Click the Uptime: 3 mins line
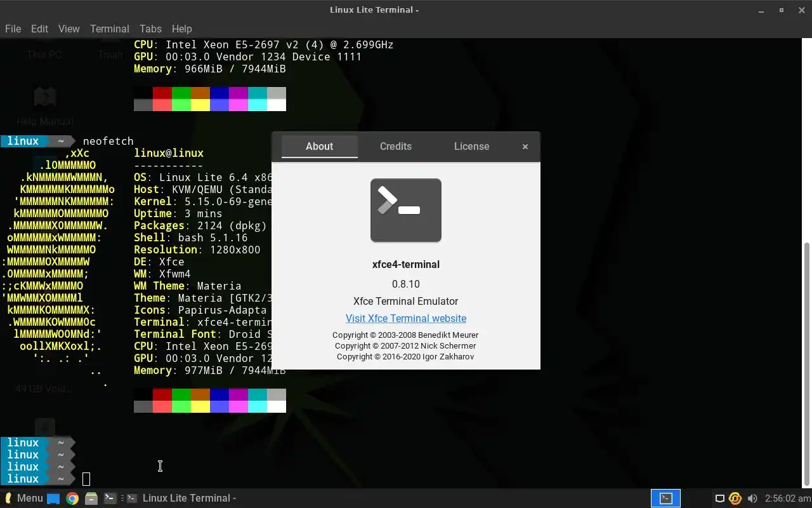This screenshot has width=812, height=508. (178, 213)
